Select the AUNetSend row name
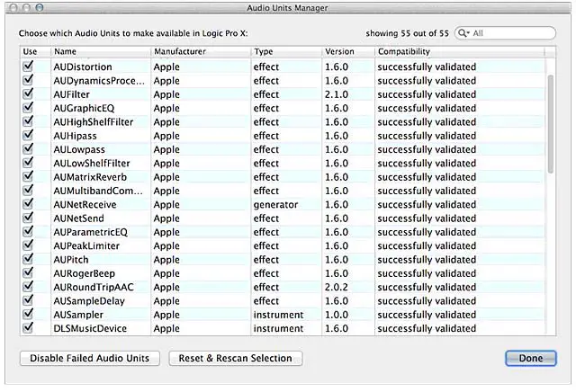The width and height of the screenshot is (576, 392). [x=78, y=218]
